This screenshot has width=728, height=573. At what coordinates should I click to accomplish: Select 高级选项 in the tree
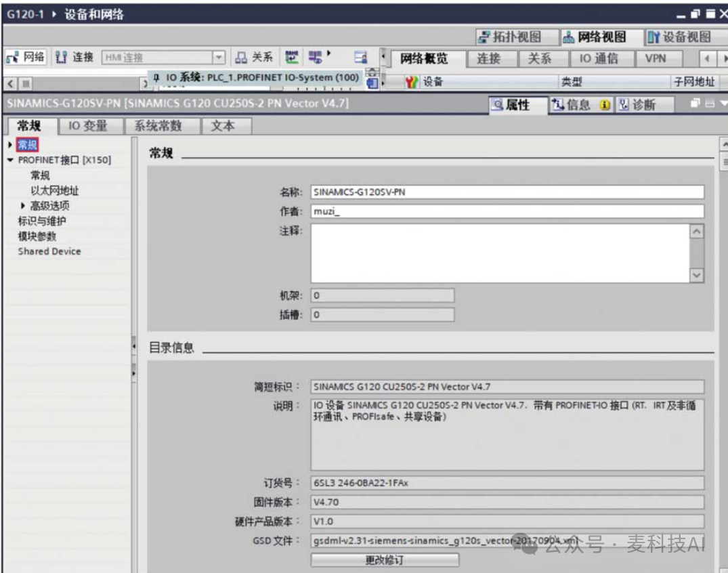coord(49,206)
